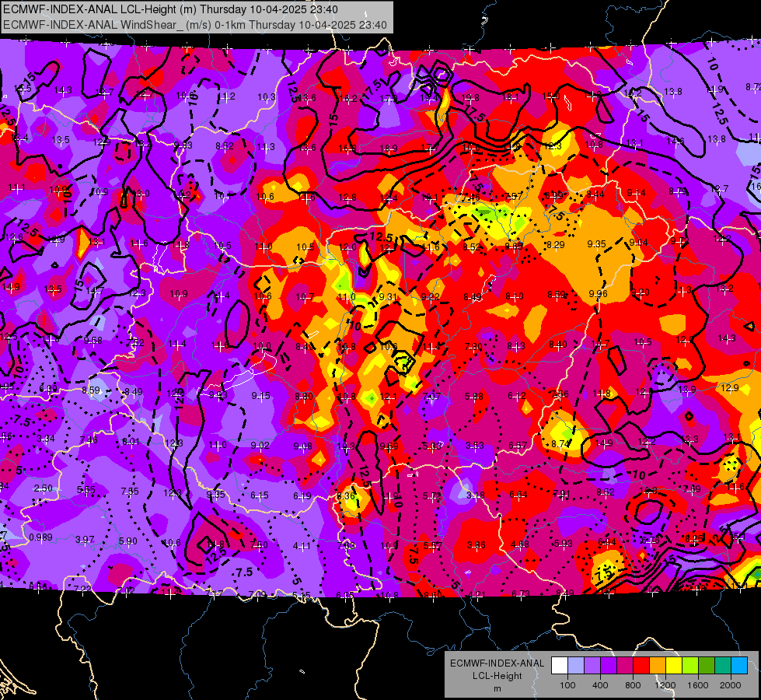Click the orange legend color swatch
Image resolution: width=761 pixels, height=700 pixels.
(658, 665)
